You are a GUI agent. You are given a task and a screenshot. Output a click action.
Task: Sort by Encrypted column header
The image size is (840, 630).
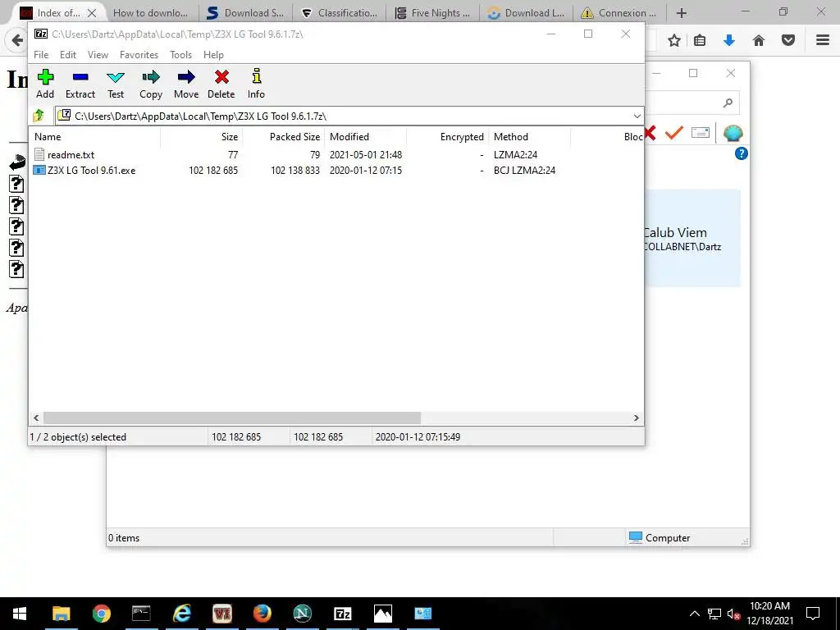pyautogui.click(x=447, y=137)
